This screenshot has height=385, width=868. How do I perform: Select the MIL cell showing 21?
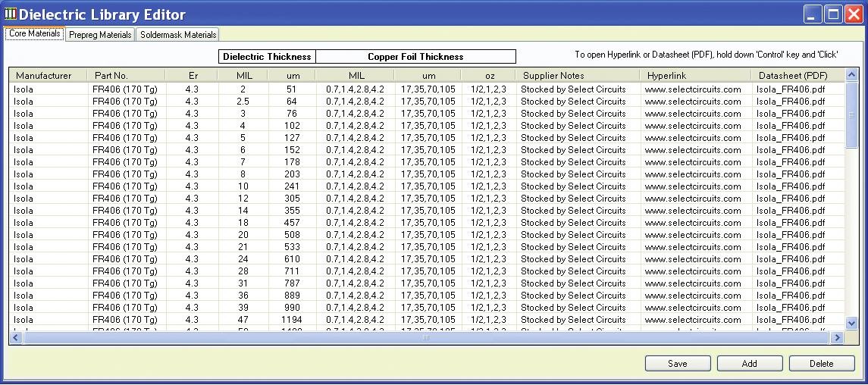pyautogui.click(x=243, y=247)
